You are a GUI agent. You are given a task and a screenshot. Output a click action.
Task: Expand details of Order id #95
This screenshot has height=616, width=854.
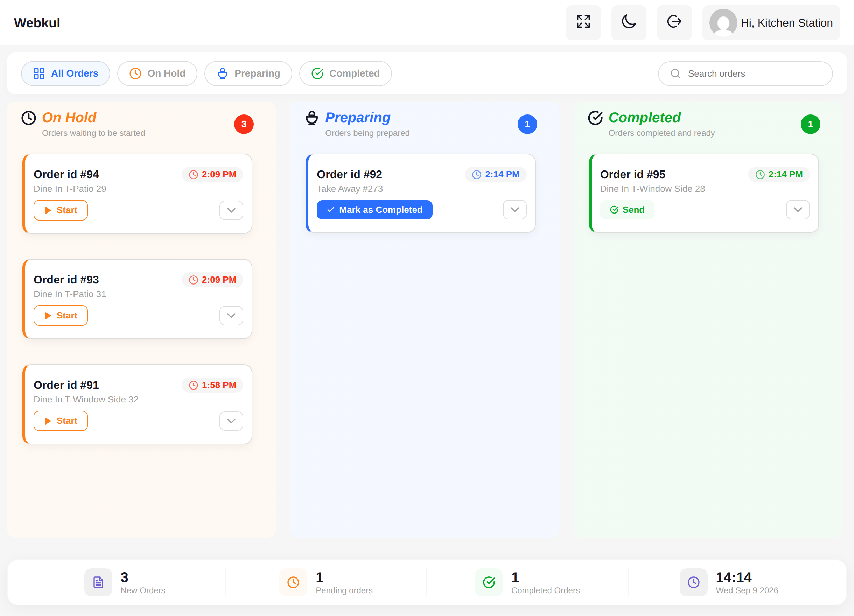(x=798, y=210)
